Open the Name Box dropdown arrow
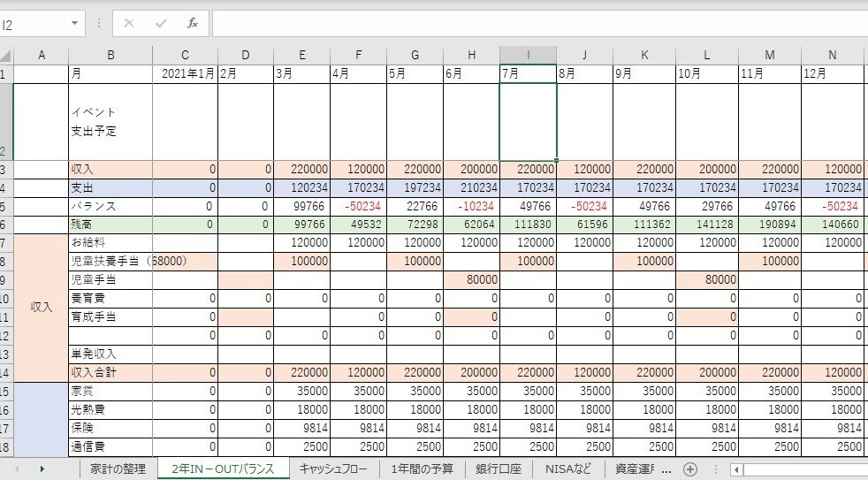Viewport: 868px width, 480px height. 74,24
